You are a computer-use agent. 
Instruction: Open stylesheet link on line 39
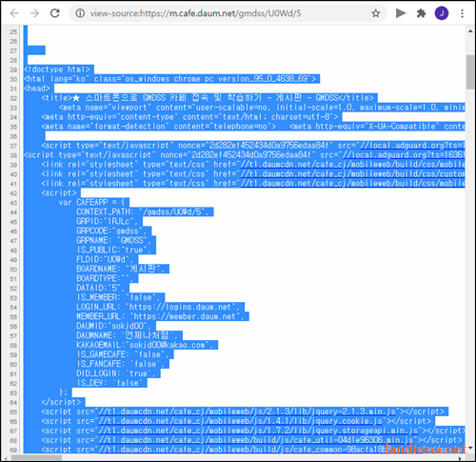(352, 165)
